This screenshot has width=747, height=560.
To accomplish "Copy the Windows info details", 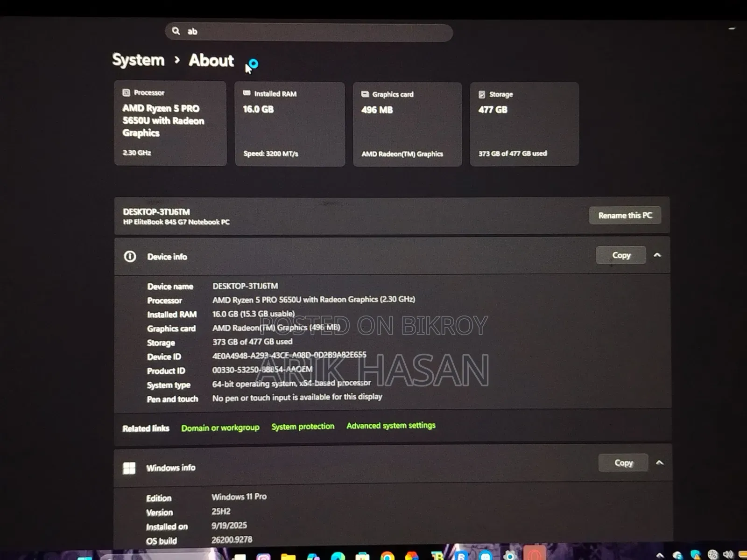I will tap(623, 462).
